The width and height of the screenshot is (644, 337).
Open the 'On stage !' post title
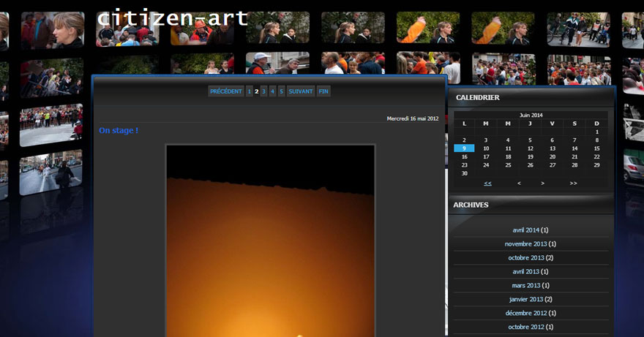(119, 131)
